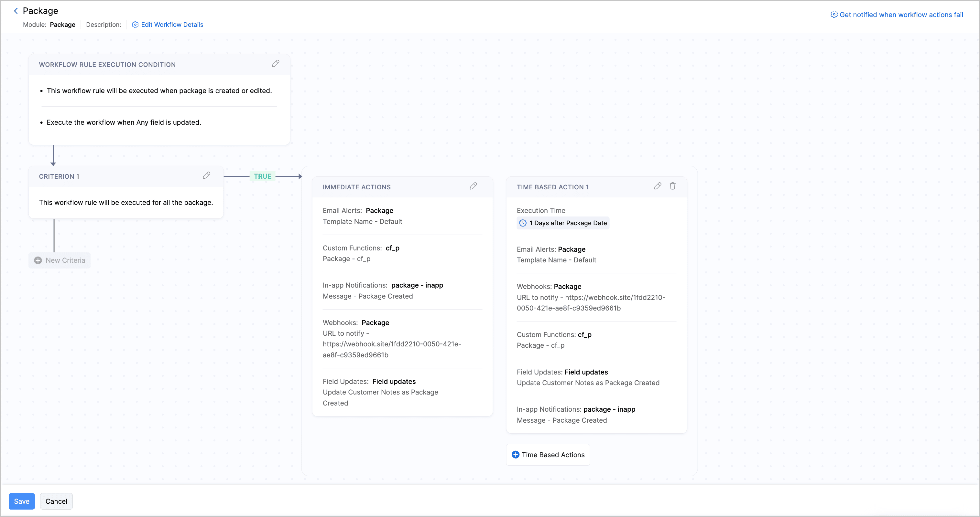Click the plus icon for New Criteria
Screen dimensions: 980x517
(x=38, y=260)
